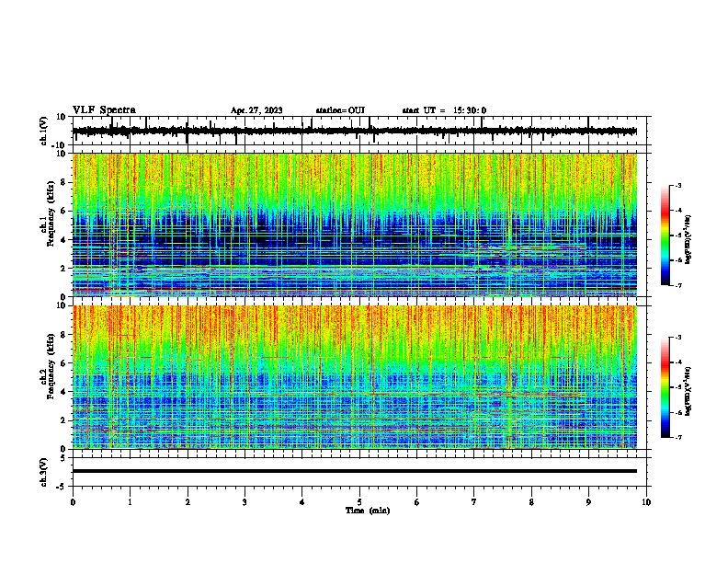The width and height of the screenshot is (728, 563).
Task: Click the "-5" label on the ch.1 color bar
Action: 678,236
